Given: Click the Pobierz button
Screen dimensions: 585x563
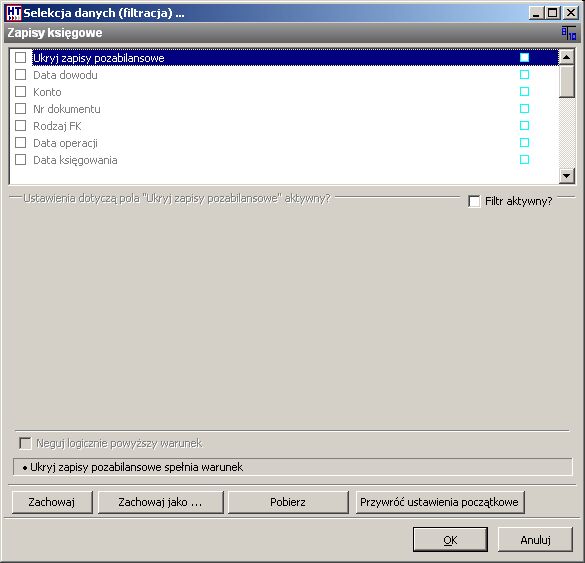Looking at the screenshot, I should tap(288, 502).
